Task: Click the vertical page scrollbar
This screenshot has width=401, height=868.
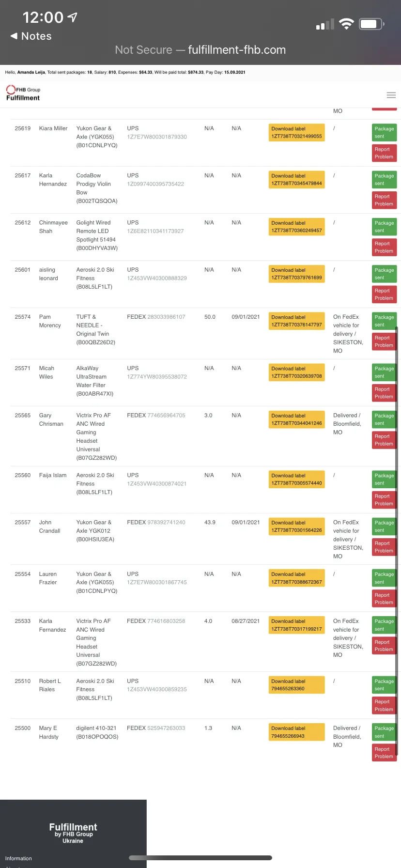Action: (x=397, y=541)
